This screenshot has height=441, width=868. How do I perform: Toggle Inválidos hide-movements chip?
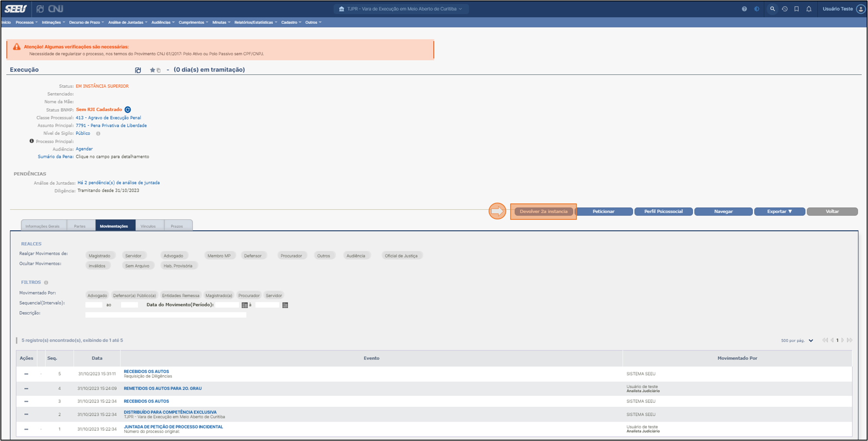pyautogui.click(x=97, y=266)
